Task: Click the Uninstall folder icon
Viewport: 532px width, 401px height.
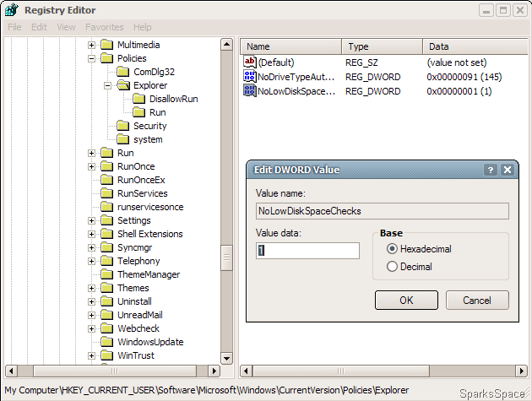Action: click(107, 301)
